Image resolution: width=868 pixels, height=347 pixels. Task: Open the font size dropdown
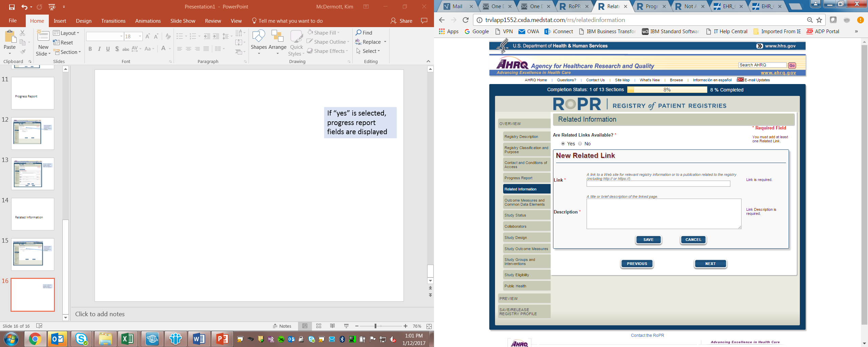(140, 36)
